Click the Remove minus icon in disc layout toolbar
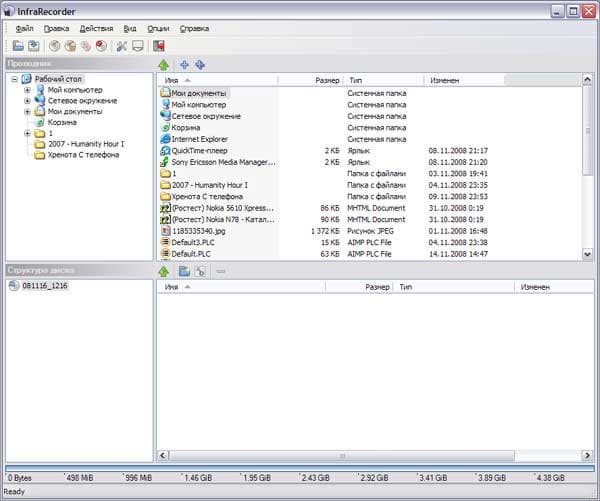600x501 pixels. click(221, 271)
